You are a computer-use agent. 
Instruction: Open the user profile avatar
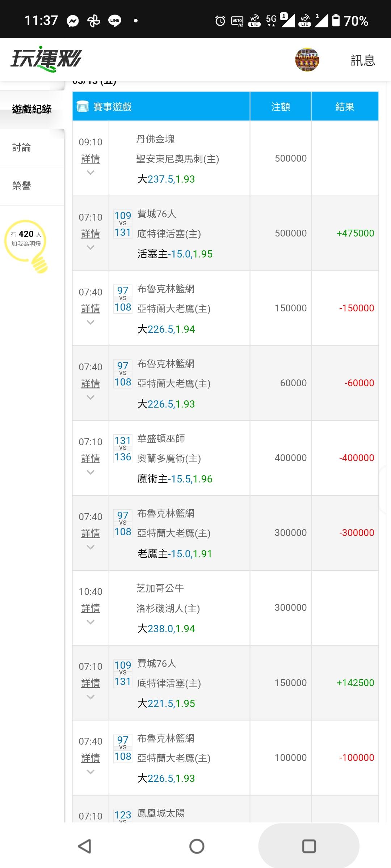coord(307,60)
